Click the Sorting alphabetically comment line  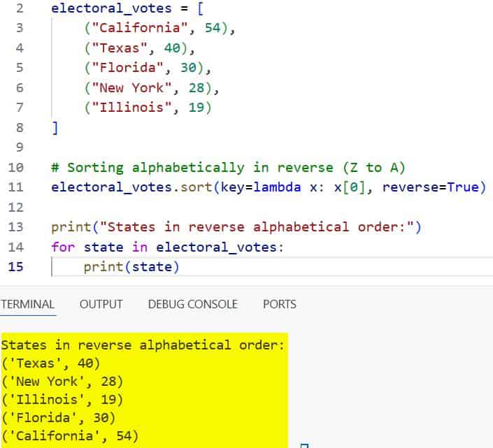[x=227, y=168]
